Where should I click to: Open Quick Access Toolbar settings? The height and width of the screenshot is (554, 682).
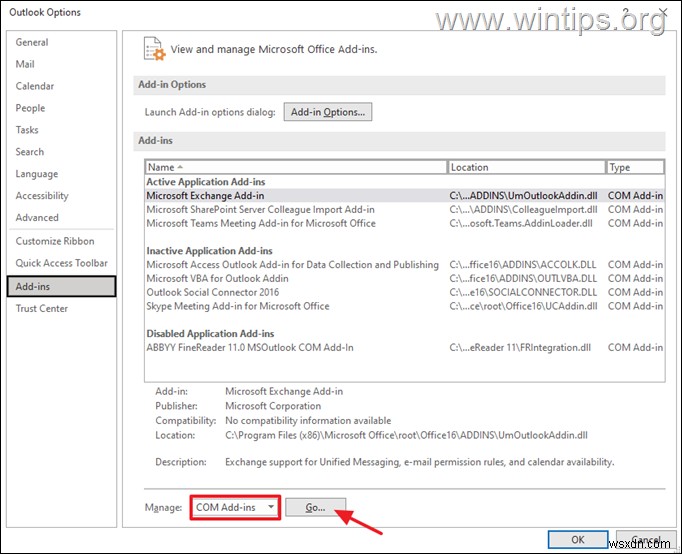(61, 263)
